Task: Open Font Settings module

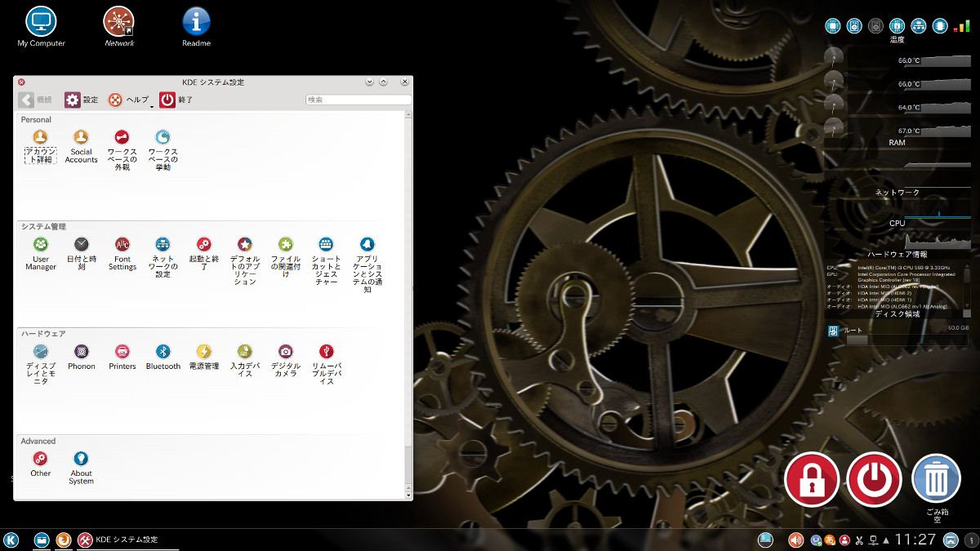Action: 122,254
